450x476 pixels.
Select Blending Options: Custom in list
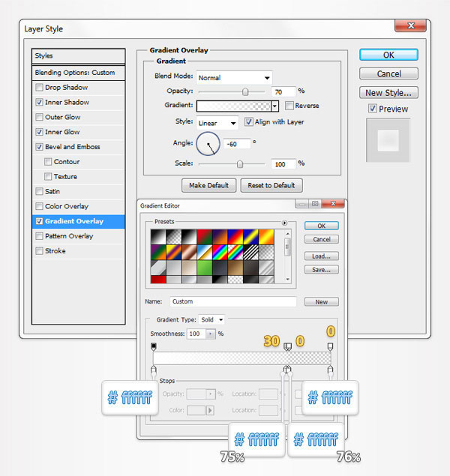tap(78, 73)
